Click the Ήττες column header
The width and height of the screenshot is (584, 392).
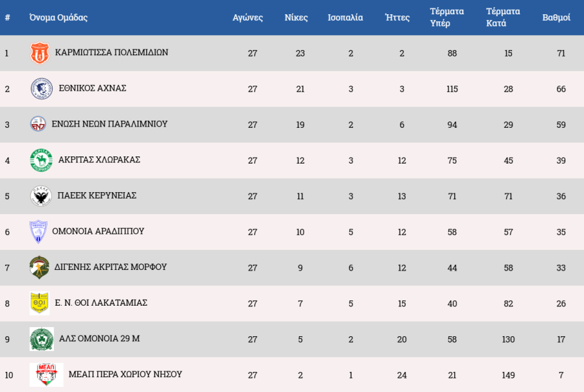coord(397,18)
